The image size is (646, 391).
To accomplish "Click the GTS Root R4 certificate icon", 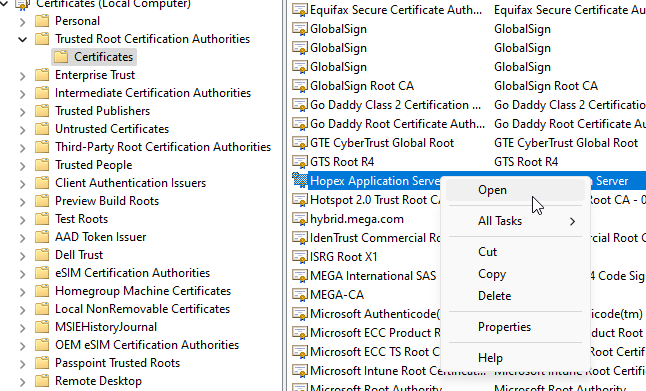I will coord(300,162).
